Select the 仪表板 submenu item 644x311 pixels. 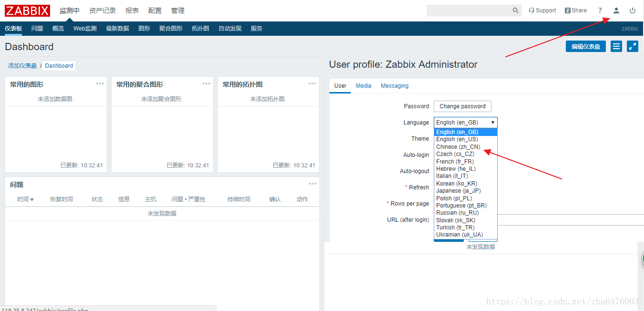13,29
